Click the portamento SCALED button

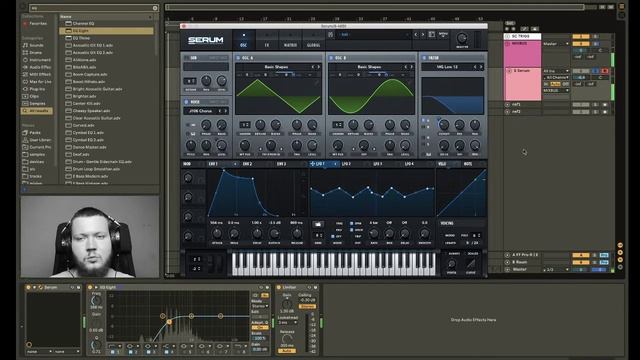point(473,254)
